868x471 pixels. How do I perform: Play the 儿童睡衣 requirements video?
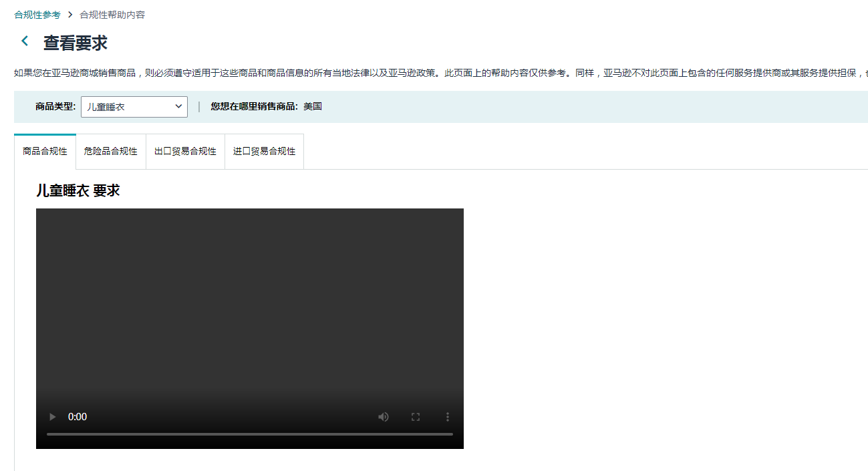pos(52,417)
